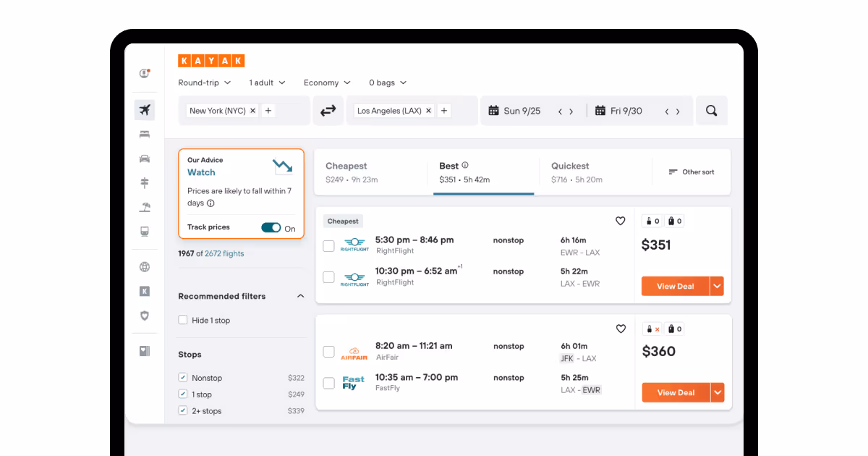Switch to the Cheapest tab
The height and width of the screenshot is (456, 868).
tap(371, 172)
